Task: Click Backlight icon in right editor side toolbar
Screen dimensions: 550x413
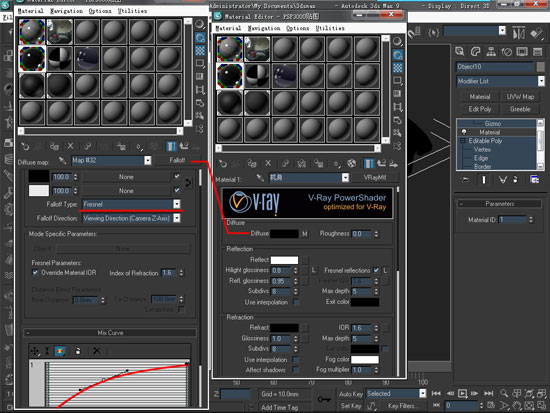Action: click(x=397, y=55)
